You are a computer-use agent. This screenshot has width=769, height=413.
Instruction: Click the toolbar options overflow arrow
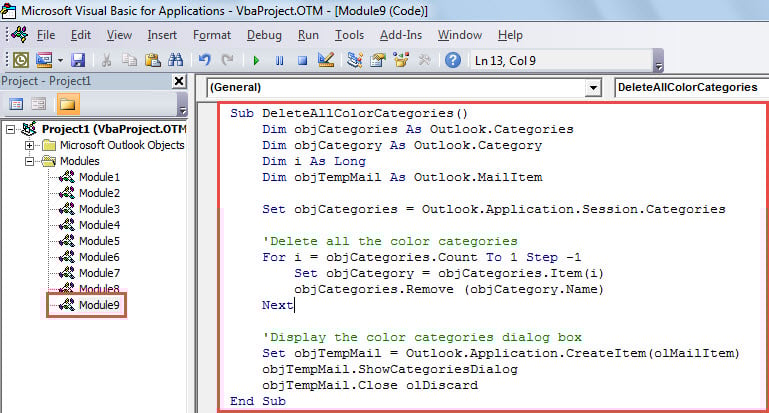pyautogui.click(x=659, y=66)
